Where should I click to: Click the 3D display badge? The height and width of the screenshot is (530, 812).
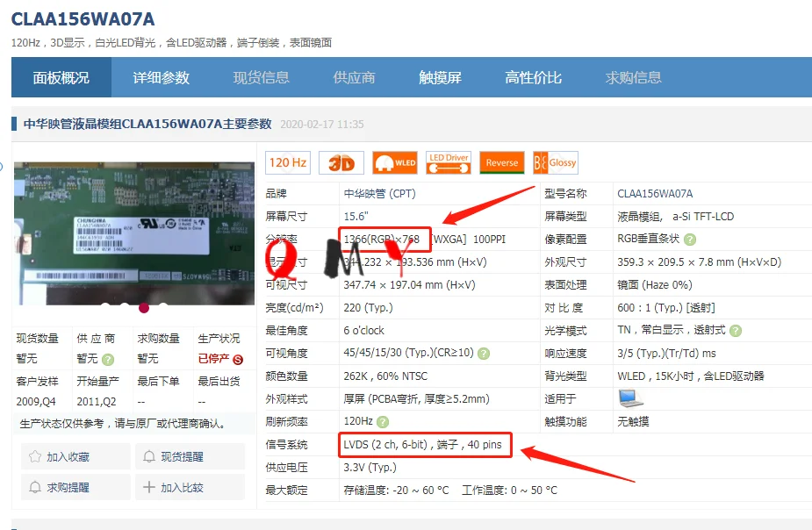(341, 162)
